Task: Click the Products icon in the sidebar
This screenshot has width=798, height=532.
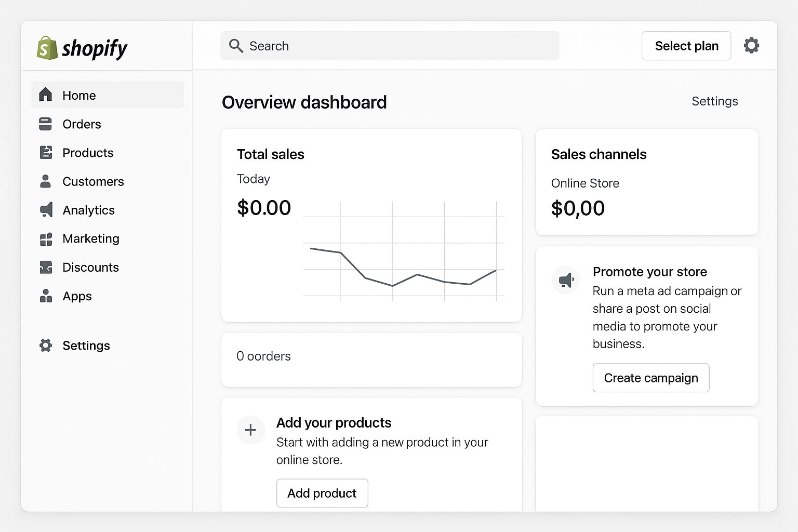Action: [x=46, y=153]
